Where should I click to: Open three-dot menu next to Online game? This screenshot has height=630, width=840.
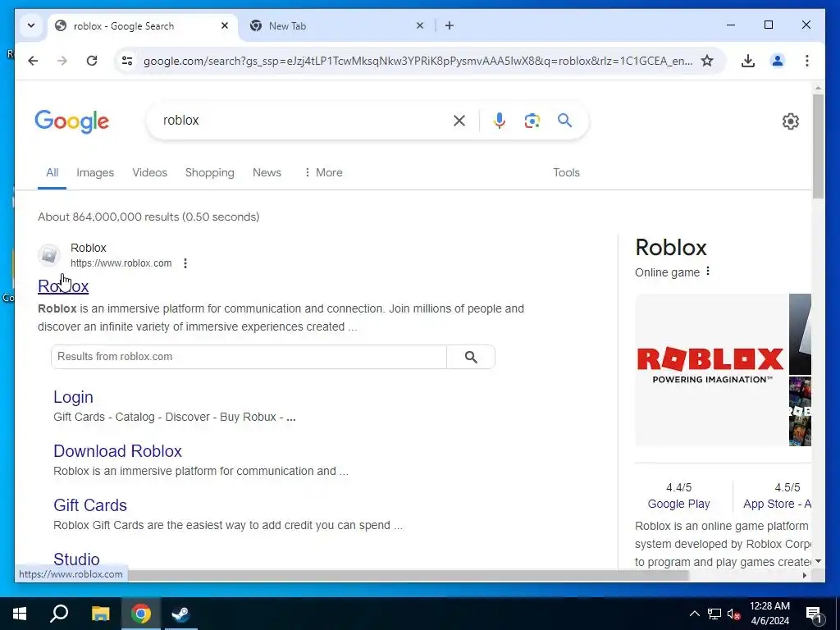[708, 271]
